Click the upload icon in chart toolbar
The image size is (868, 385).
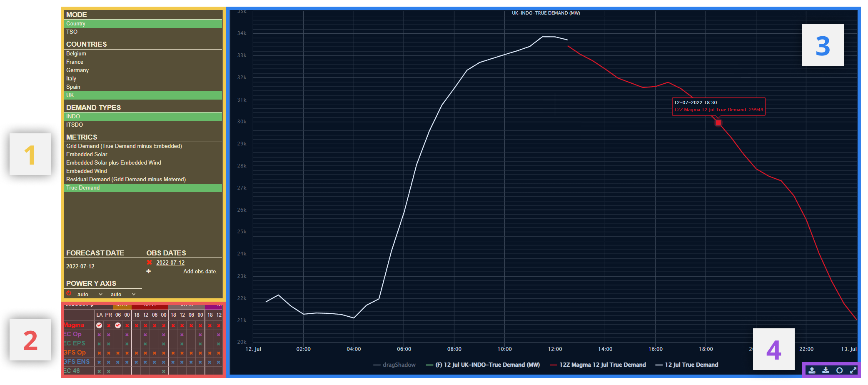click(812, 370)
